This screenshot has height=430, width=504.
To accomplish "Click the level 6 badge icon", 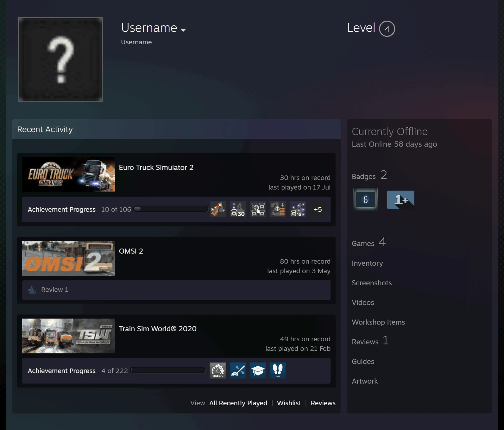I will tap(365, 200).
